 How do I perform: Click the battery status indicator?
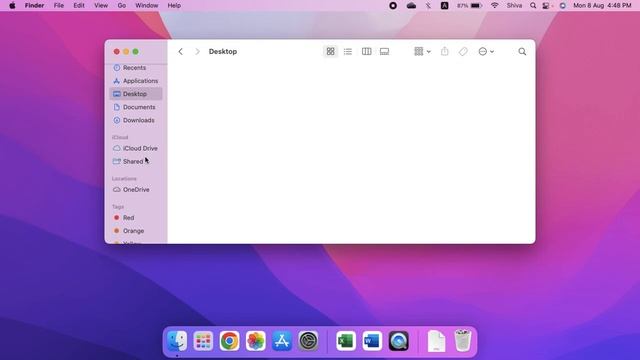(470, 6)
